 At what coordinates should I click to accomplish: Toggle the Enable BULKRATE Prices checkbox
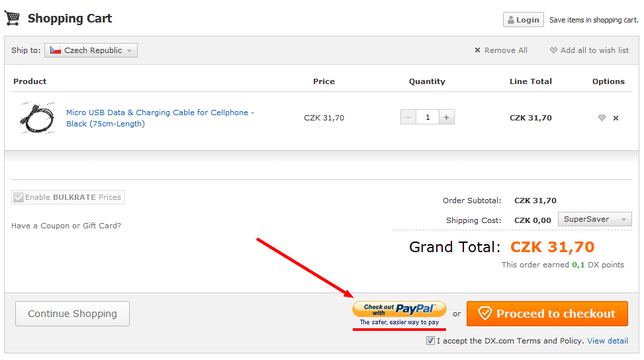18,197
